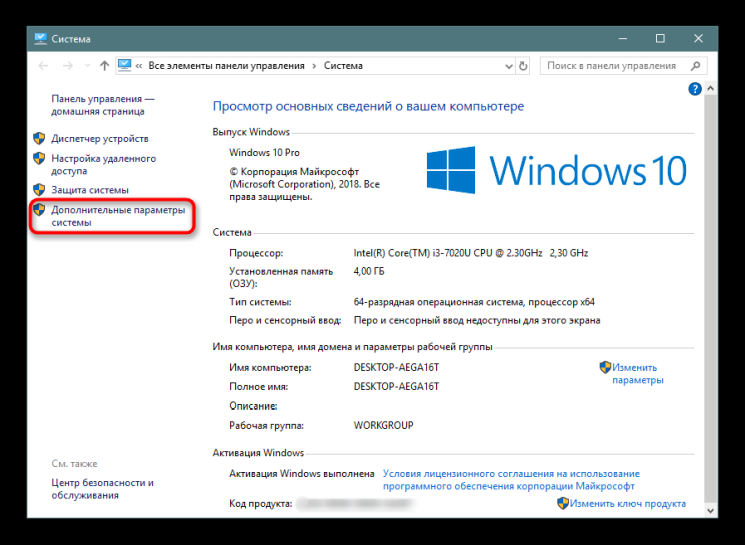The width and height of the screenshot is (745, 545).
Task: Open Дополнительные параметры системы
Action: pos(118,216)
